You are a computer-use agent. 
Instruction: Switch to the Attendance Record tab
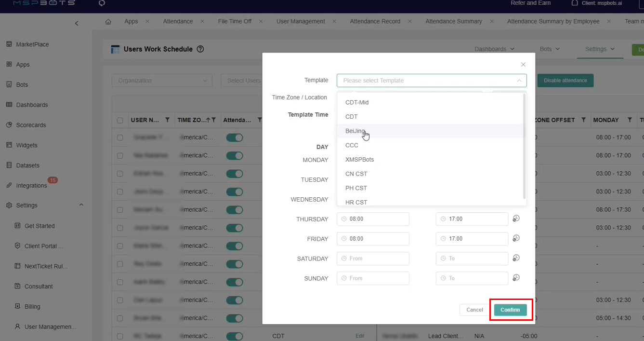pyautogui.click(x=375, y=21)
